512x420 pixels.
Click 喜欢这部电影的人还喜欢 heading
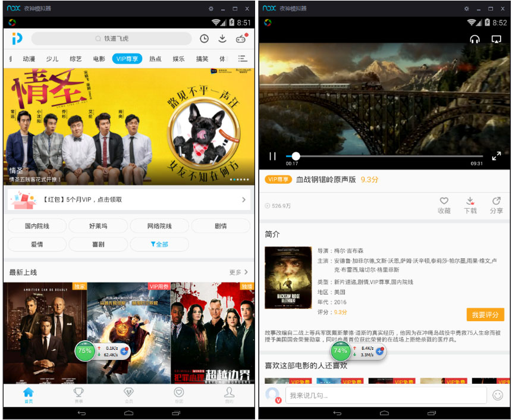click(x=306, y=365)
